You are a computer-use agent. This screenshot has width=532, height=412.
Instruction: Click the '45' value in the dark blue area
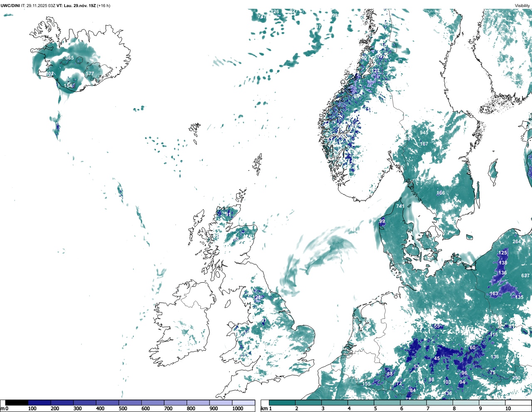[x=437, y=358]
